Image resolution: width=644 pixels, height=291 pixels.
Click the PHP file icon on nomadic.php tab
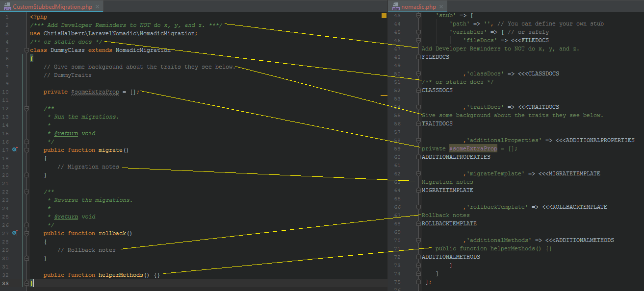[396, 6]
